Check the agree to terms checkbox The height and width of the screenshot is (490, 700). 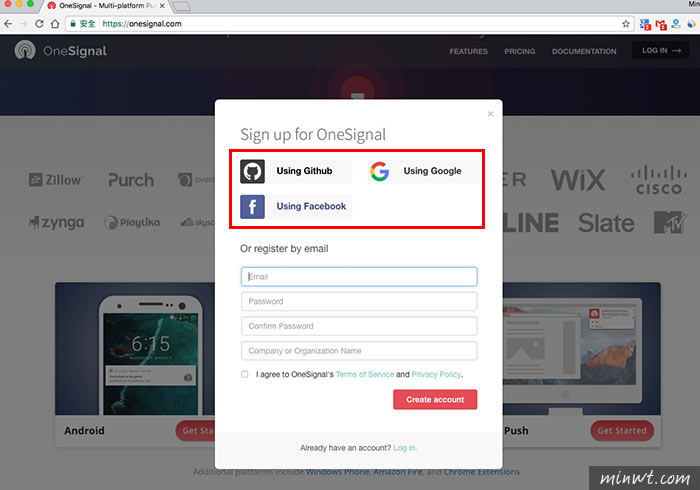click(245, 374)
